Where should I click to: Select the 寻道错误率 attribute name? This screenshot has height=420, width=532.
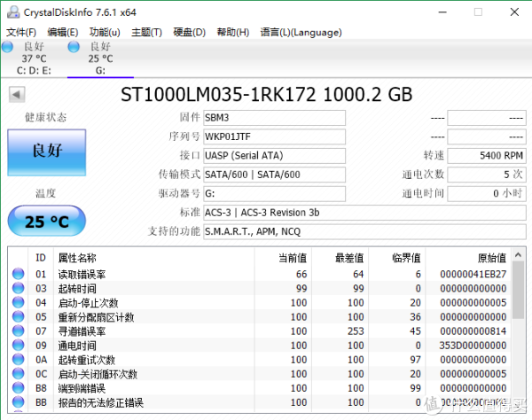pos(82,331)
